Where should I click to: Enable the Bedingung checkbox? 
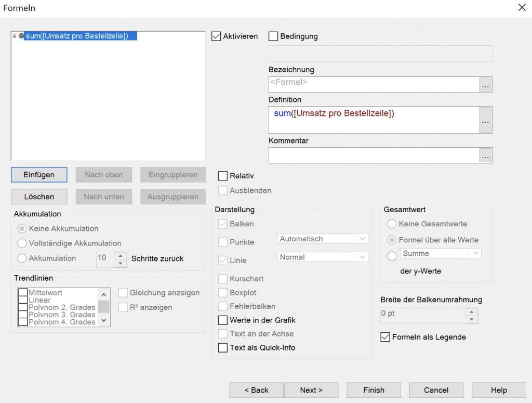[273, 36]
